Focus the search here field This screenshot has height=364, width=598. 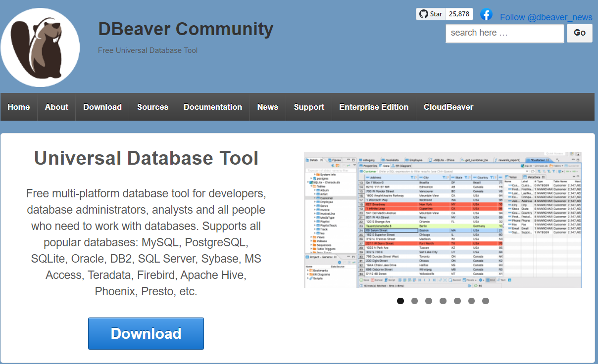[505, 33]
